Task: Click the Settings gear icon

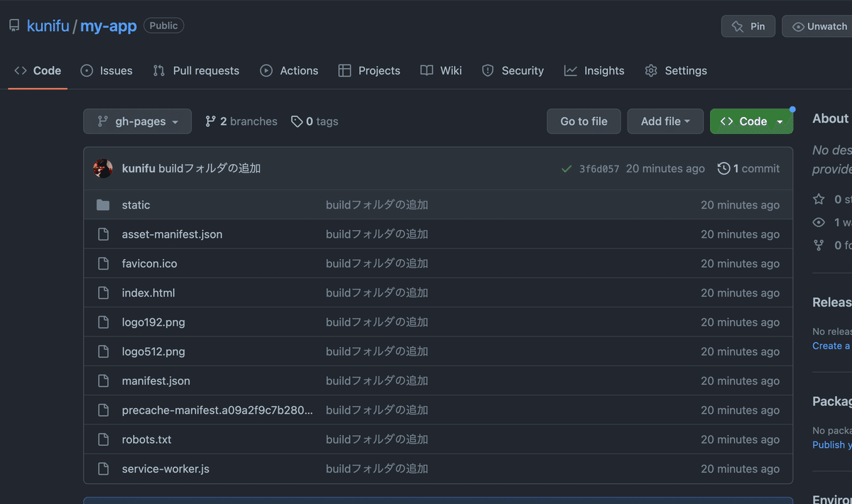Action: [650, 70]
